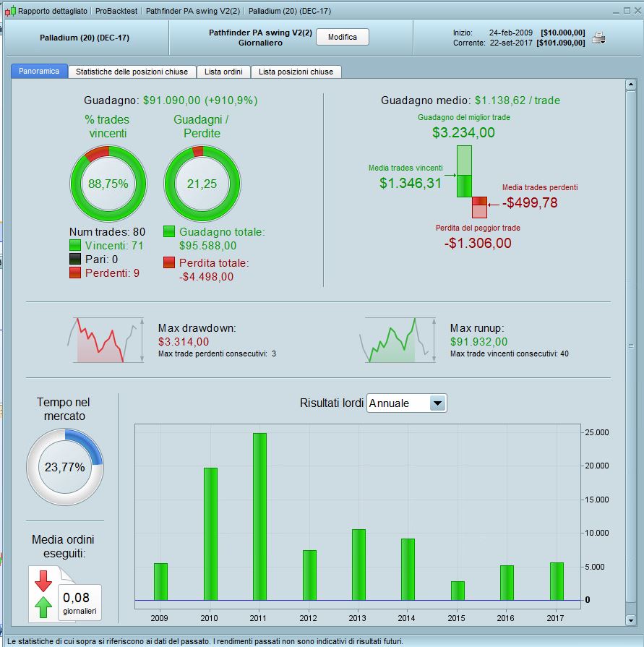644x647 pixels.
Task: Click the 2015 annual result bar
Action: 458,591
